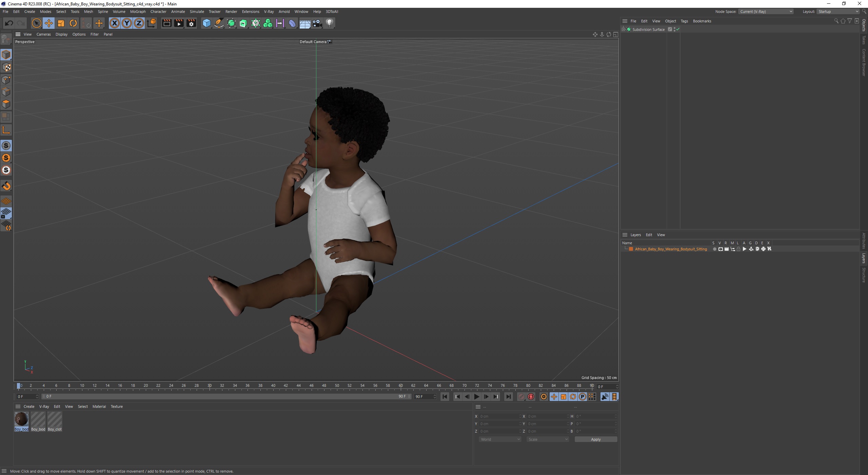Toggle layer lock icon for African_Baby_Boy layer
Viewport: 868px width, 475px height.
pyautogui.click(x=738, y=249)
